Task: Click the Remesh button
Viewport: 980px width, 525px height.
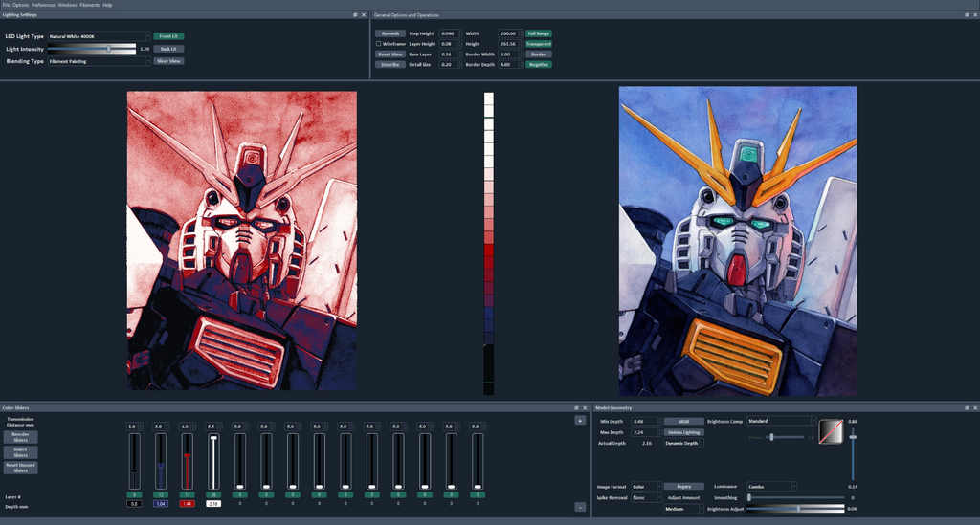Action: point(390,33)
